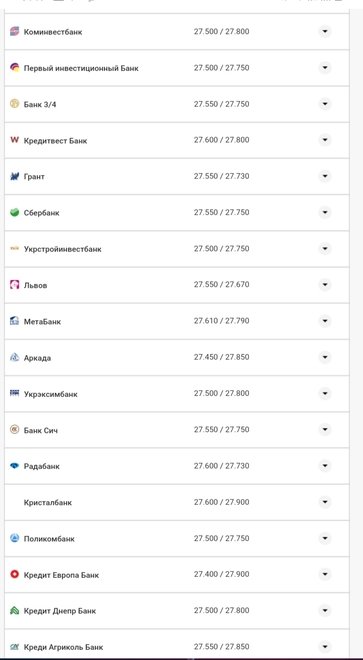The width and height of the screenshot is (363, 660).
Task: Click the green Кредит Днепр Банк logo
Action: point(15,610)
